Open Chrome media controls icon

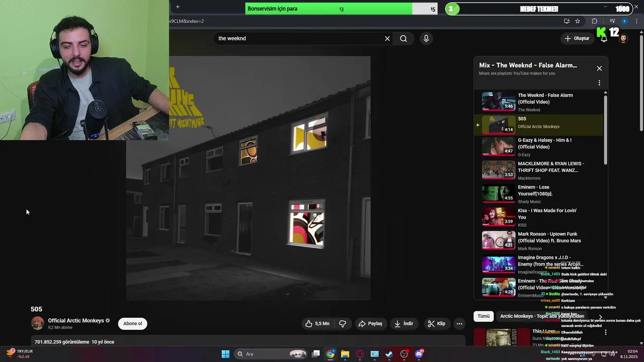pos(612,21)
